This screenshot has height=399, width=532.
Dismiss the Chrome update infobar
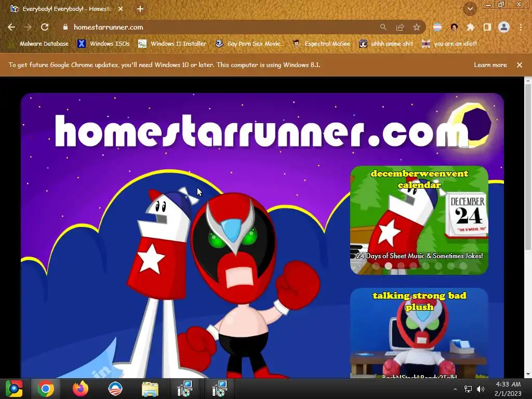point(520,65)
